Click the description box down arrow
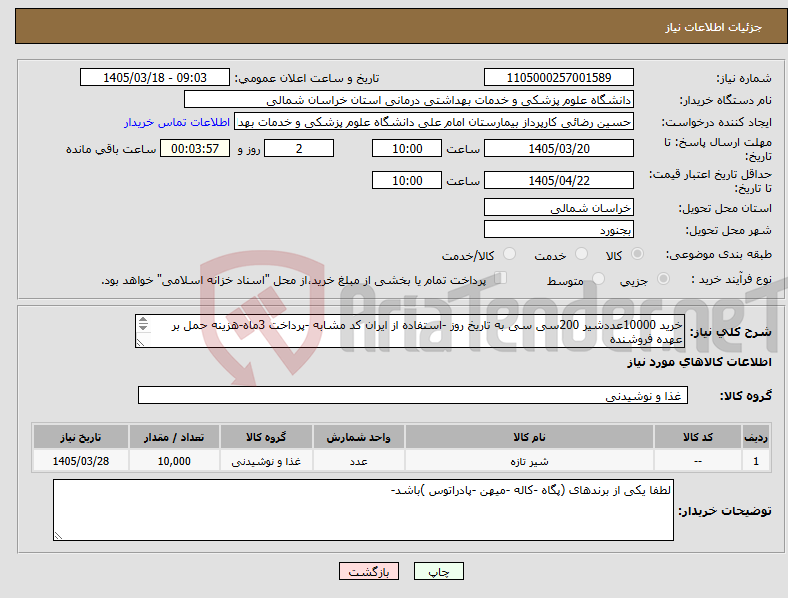788x598 pixels. point(143,328)
